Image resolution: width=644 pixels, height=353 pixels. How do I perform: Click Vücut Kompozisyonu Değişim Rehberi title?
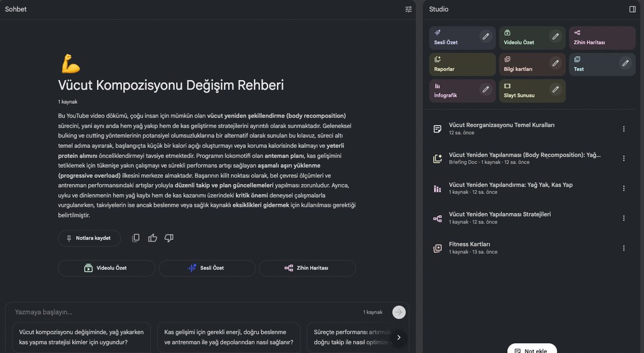171,85
